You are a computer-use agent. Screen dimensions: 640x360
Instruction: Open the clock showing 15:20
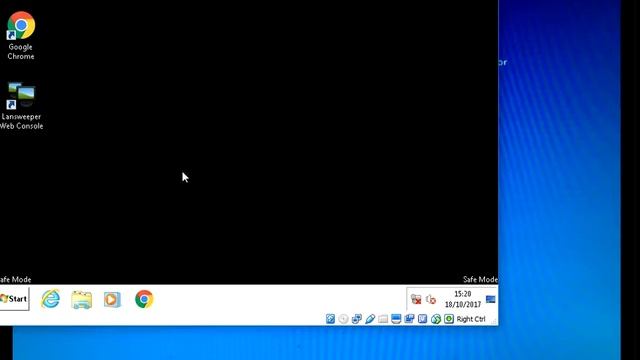click(462, 294)
